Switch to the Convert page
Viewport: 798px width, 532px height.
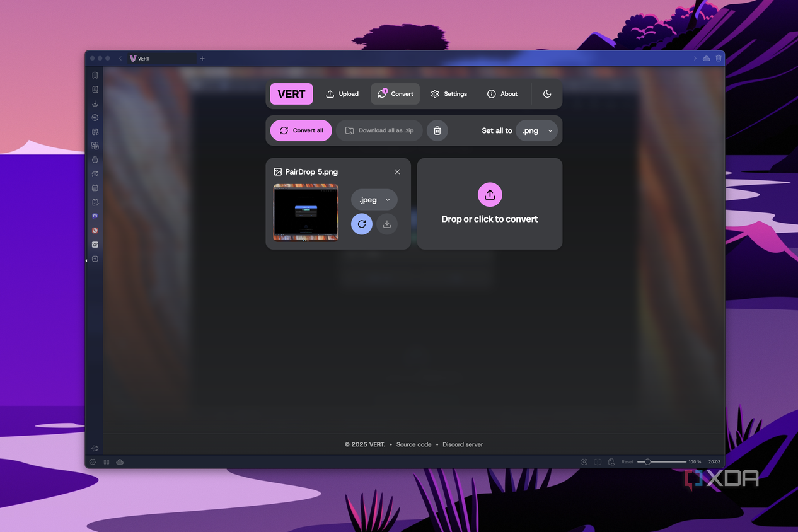(395, 94)
